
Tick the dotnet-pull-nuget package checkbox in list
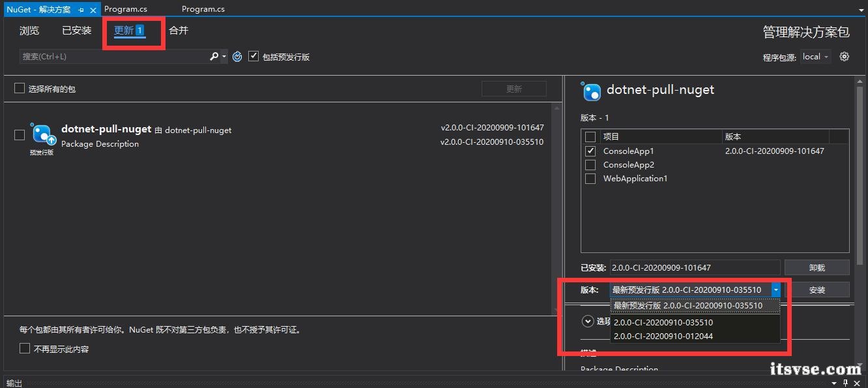[20, 135]
